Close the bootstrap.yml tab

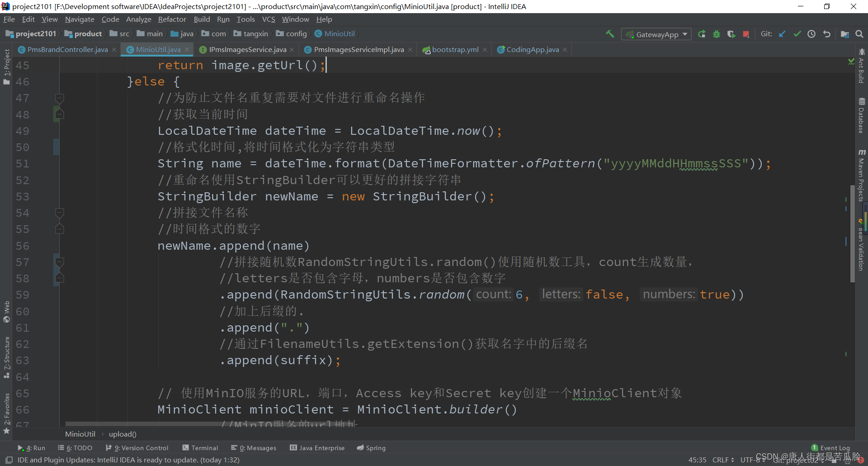pos(485,50)
